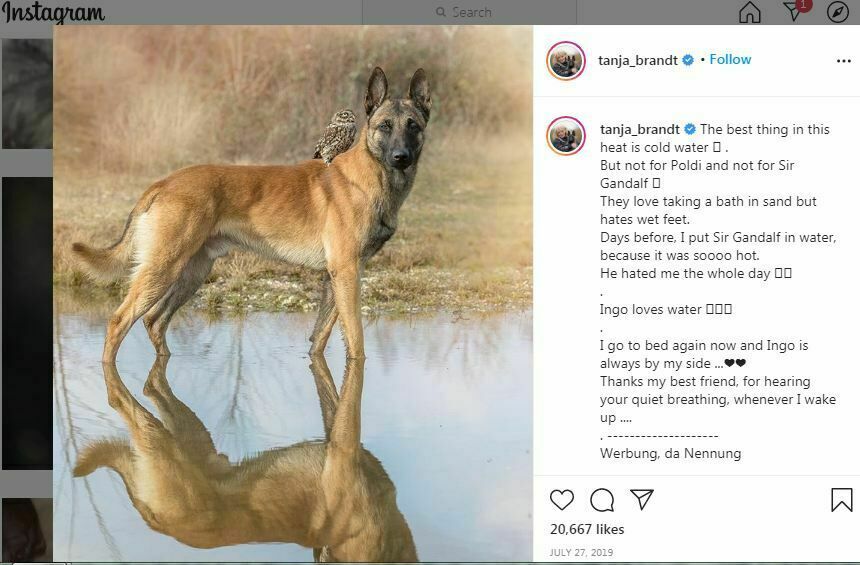The image size is (860, 565).
Task: View the 20,667 likes list
Action: tap(587, 529)
